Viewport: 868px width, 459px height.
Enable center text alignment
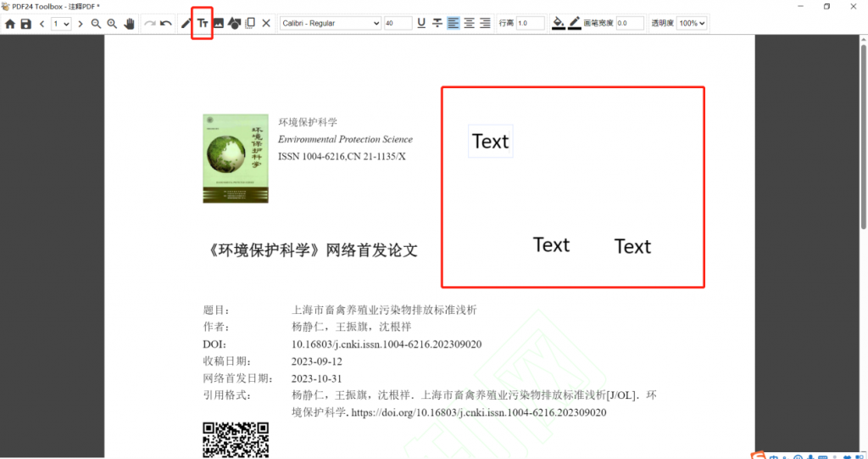pyautogui.click(x=469, y=24)
